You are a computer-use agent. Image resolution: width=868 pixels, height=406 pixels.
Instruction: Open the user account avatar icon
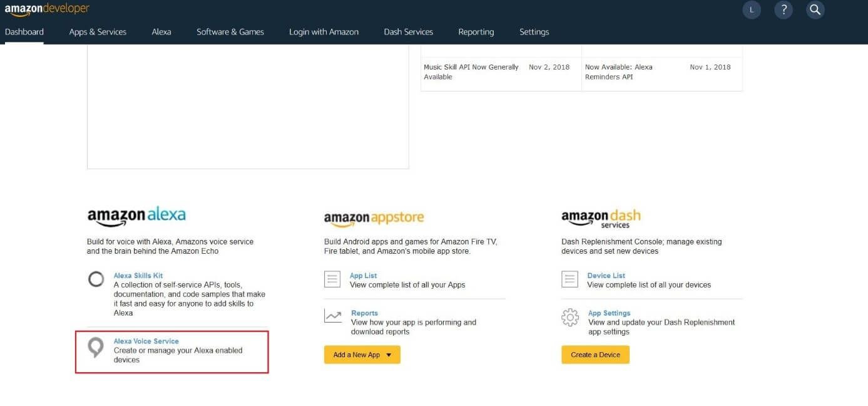pos(752,10)
